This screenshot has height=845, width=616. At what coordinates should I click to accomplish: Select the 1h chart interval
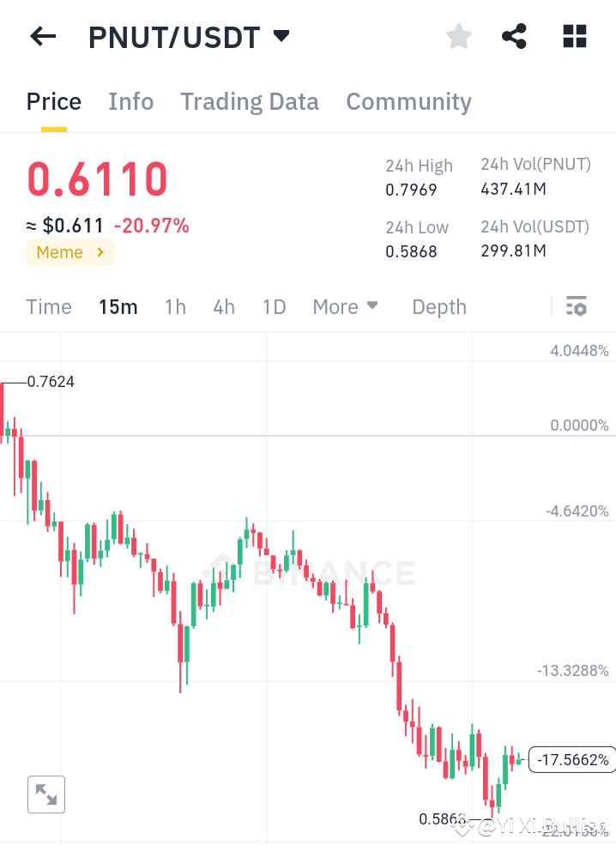175,306
